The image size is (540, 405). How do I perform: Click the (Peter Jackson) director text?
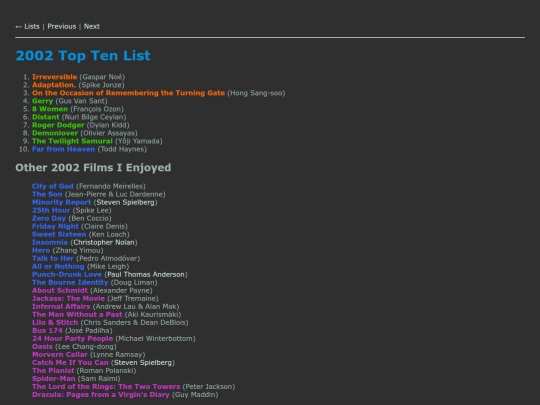(x=209, y=387)
